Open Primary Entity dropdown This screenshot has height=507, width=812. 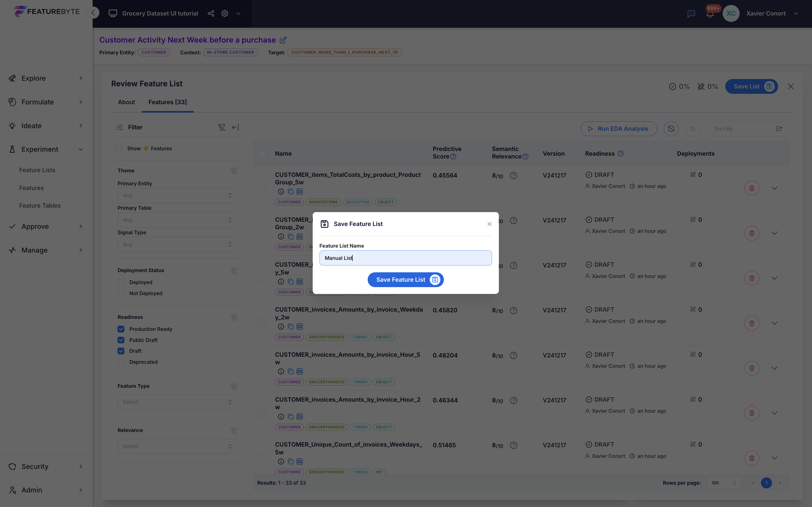pyautogui.click(x=177, y=195)
